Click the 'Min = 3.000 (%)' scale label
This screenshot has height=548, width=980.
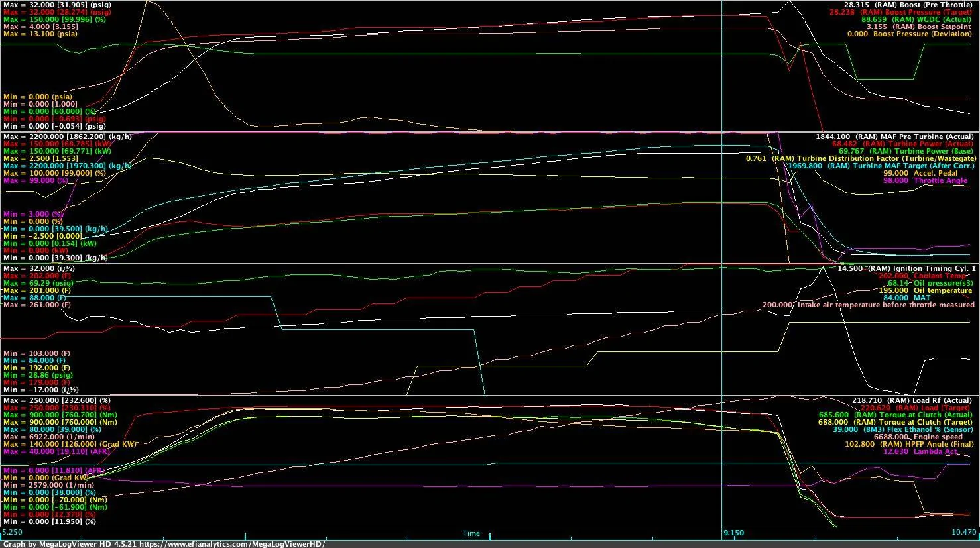pyautogui.click(x=33, y=214)
